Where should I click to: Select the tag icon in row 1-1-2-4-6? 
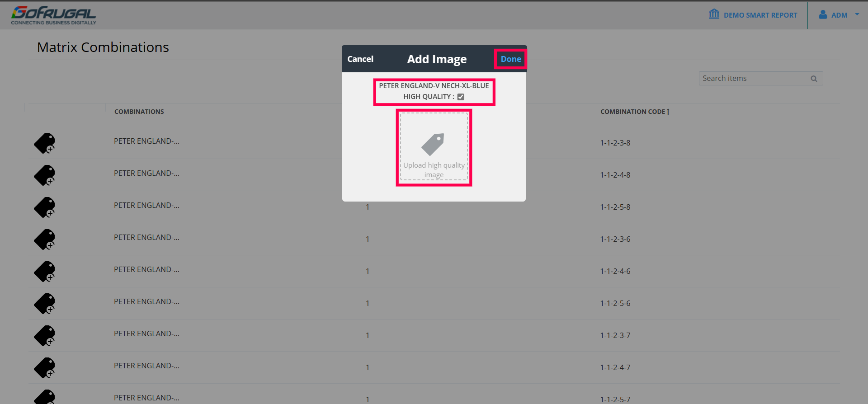tap(45, 271)
